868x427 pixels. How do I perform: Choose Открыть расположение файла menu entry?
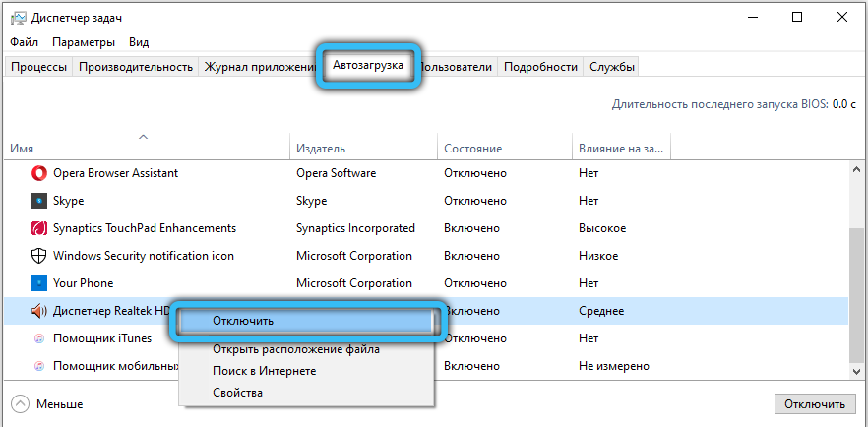point(295,349)
